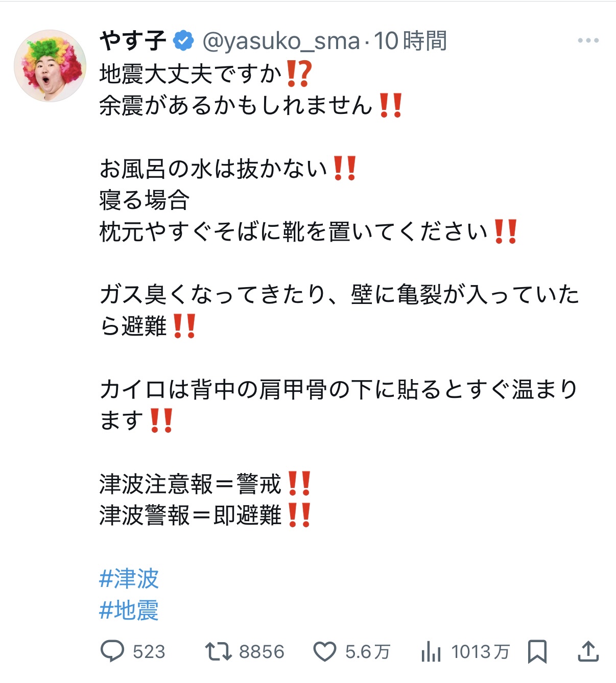This screenshot has width=616, height=683.
Task: Tap the share upload arrow icon
Action: [588, 651]
